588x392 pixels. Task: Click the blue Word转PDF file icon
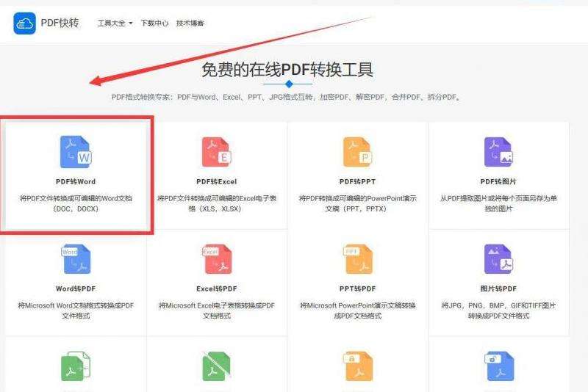click(x=76, y=259)
